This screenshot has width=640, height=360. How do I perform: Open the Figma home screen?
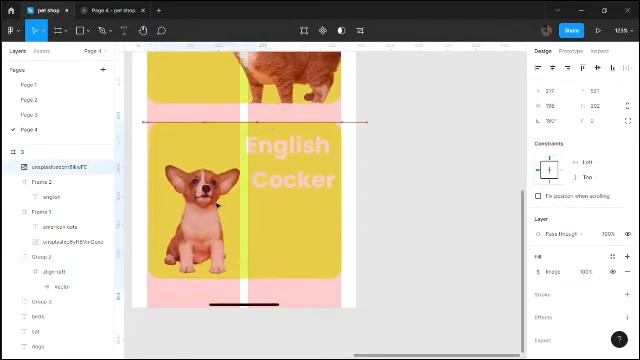click(11, 11)
